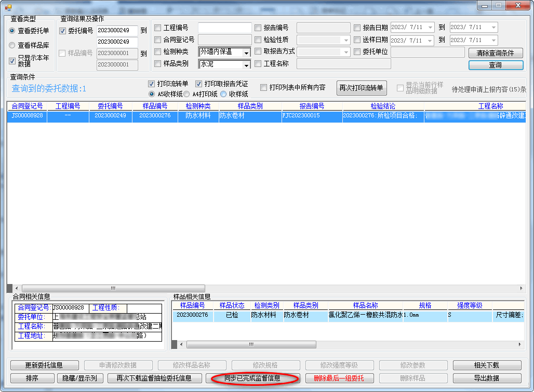Click 同步已完成监督信息 button
Screen dimensions: 534x392
pyautogui.click(x=252, y=378)
